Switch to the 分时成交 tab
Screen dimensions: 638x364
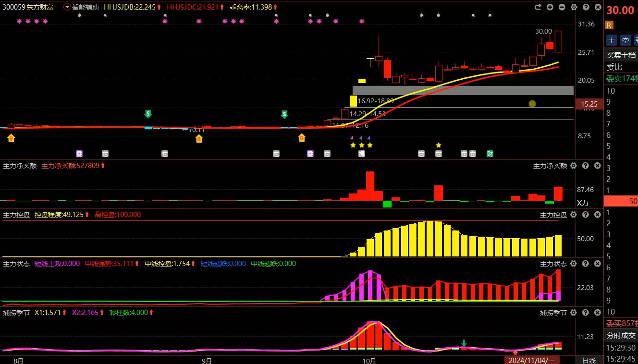pos(621,336)
